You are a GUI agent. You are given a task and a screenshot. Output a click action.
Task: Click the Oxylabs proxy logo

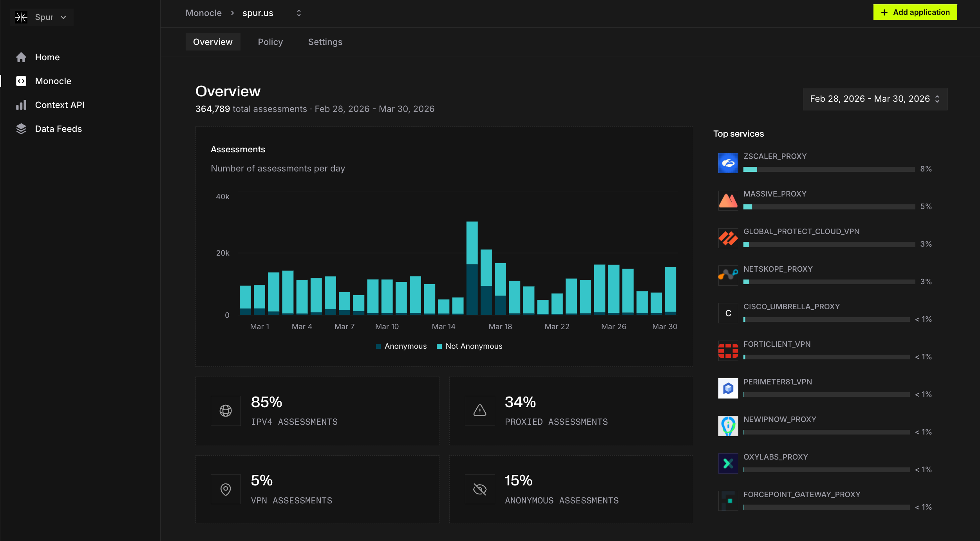(728, 463)
